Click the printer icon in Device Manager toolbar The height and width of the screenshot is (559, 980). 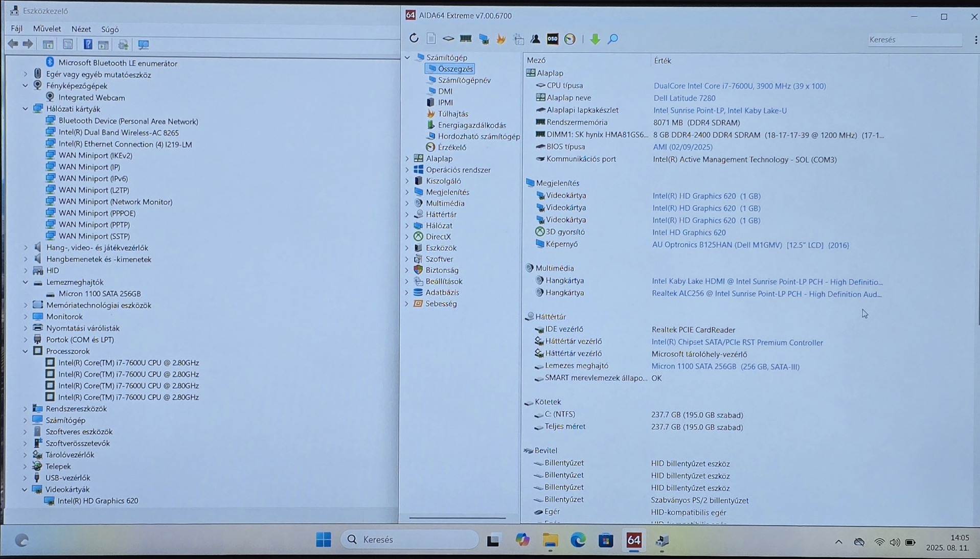tap(123, 44)
